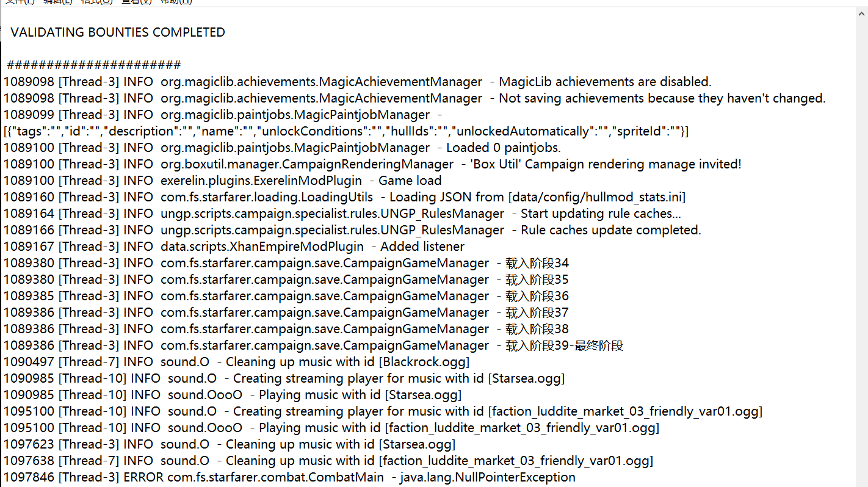Open the 文件(F) menu
The image size is (868, 487).
point(20,2)
